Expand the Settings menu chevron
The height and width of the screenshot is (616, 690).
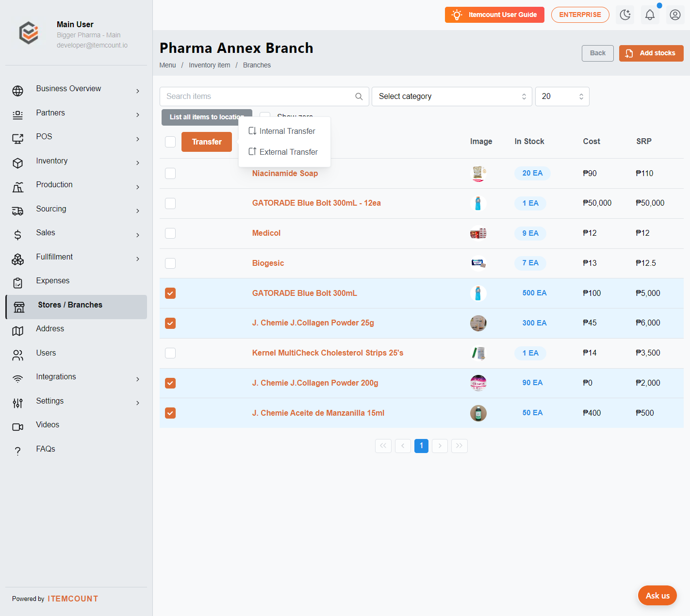(138, 403)
